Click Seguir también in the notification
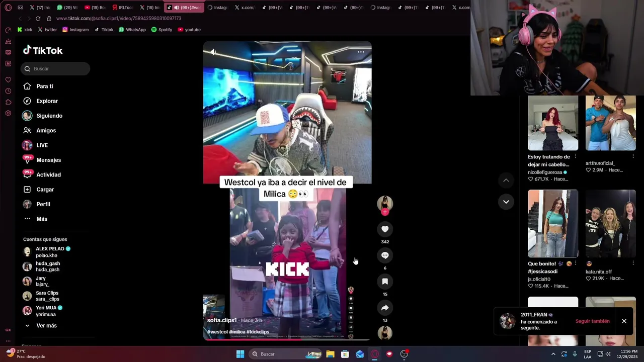Image resolution: width=644 pixels, height=362 pixels. pos(592,321)
